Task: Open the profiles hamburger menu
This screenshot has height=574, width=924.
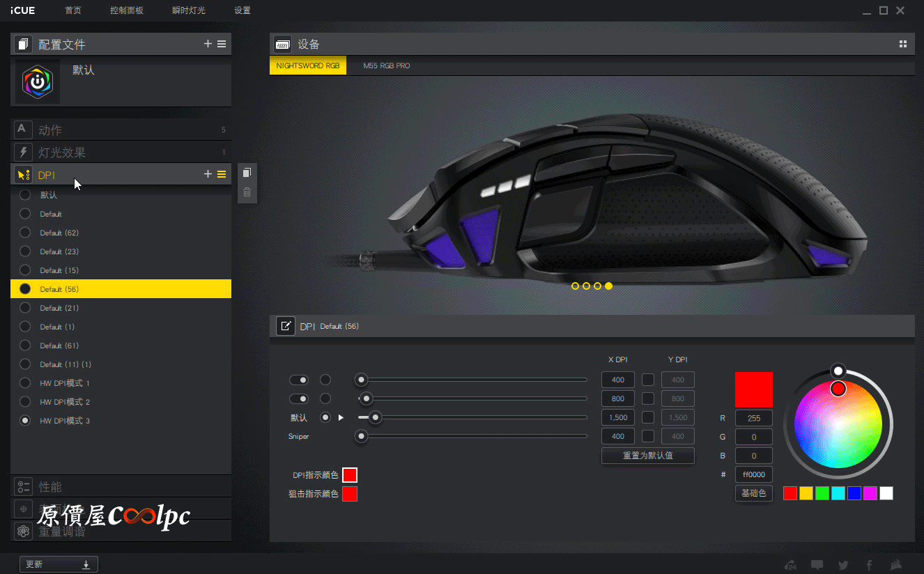Action: point(222,44)
